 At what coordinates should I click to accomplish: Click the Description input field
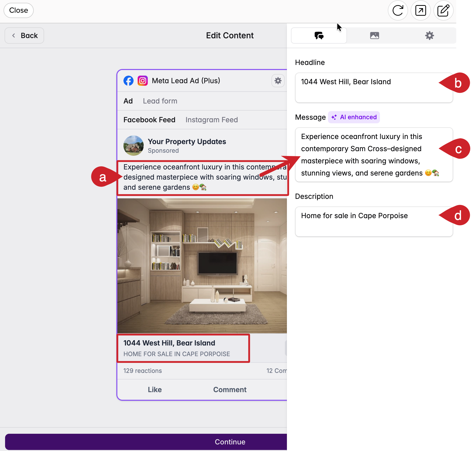click(374, 222)
